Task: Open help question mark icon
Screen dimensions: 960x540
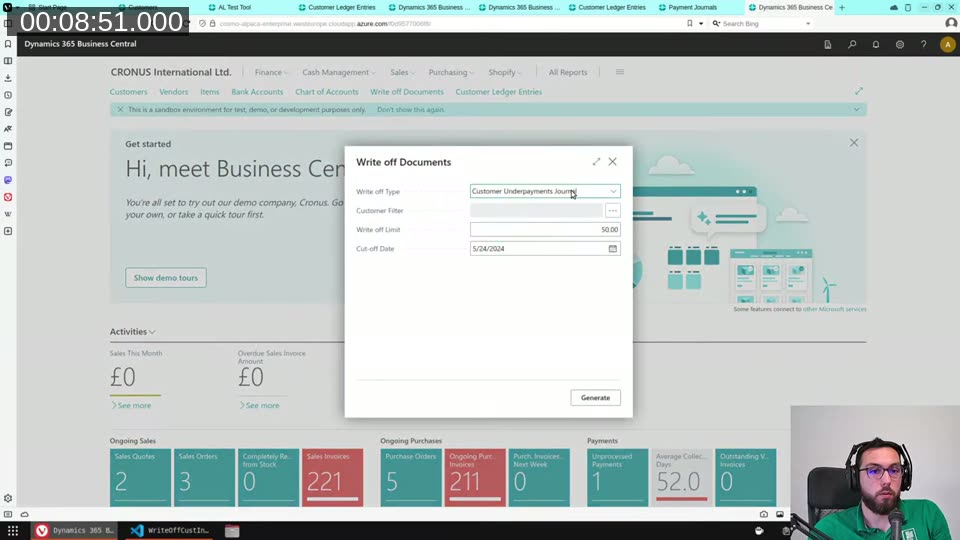Action: click(x=923, y=44)
